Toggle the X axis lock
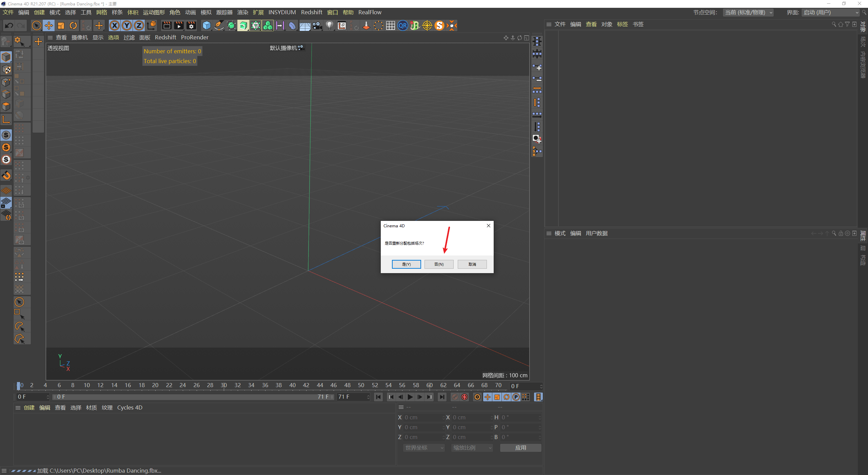868x475 pixels. coord(115,25)
